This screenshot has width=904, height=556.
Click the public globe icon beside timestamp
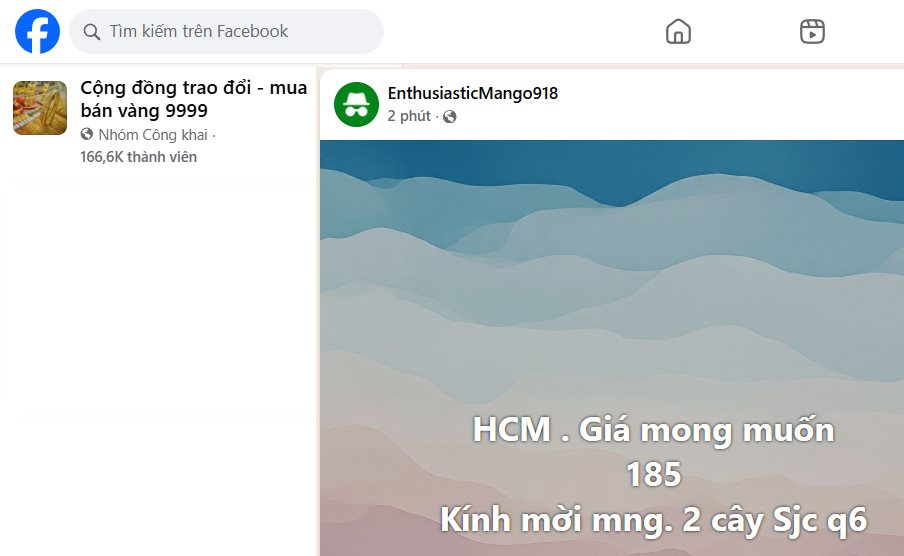450,117
